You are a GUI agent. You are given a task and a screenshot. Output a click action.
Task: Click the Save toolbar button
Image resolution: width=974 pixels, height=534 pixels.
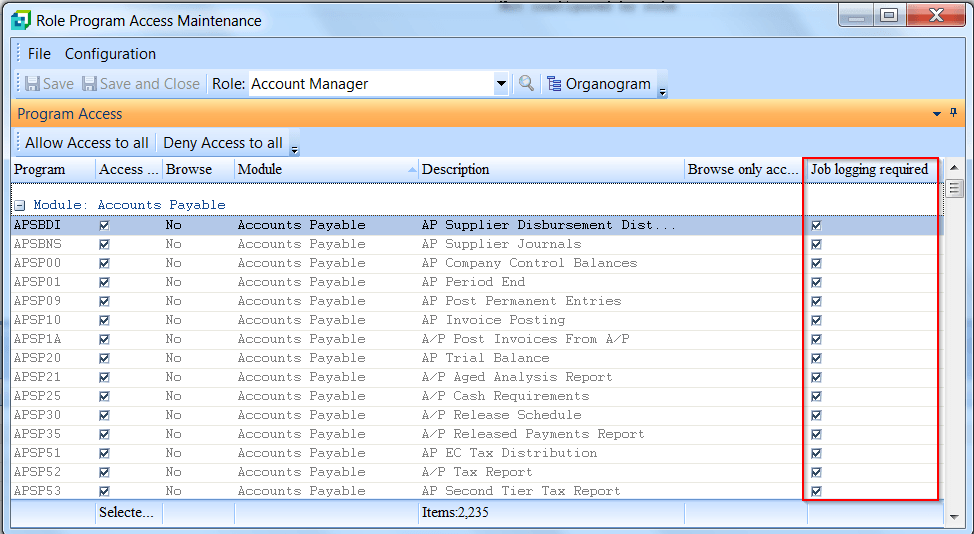point(50,84)
